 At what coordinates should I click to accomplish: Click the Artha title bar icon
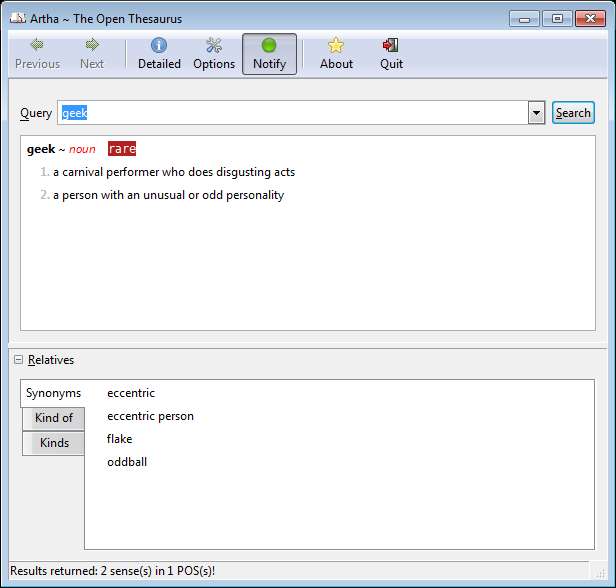18,18
